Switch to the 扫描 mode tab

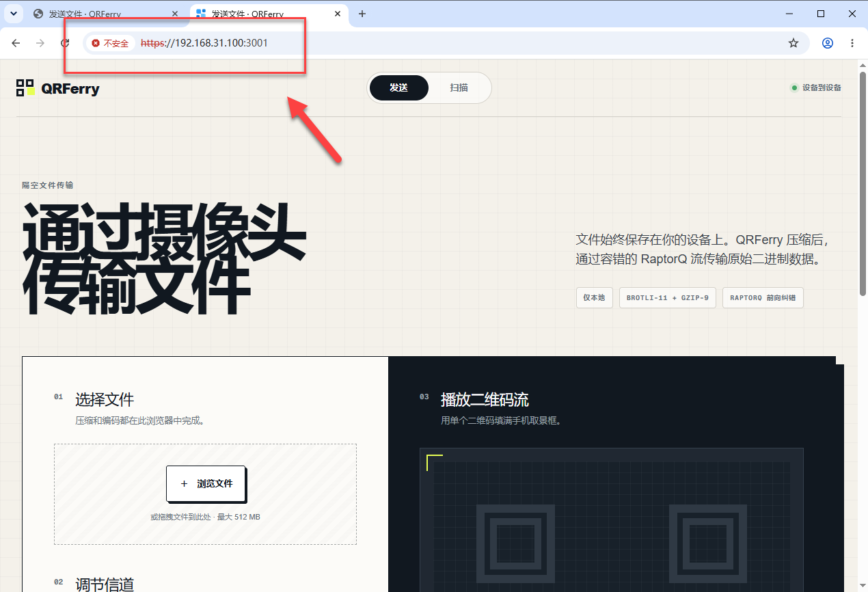tap(459, 88)
